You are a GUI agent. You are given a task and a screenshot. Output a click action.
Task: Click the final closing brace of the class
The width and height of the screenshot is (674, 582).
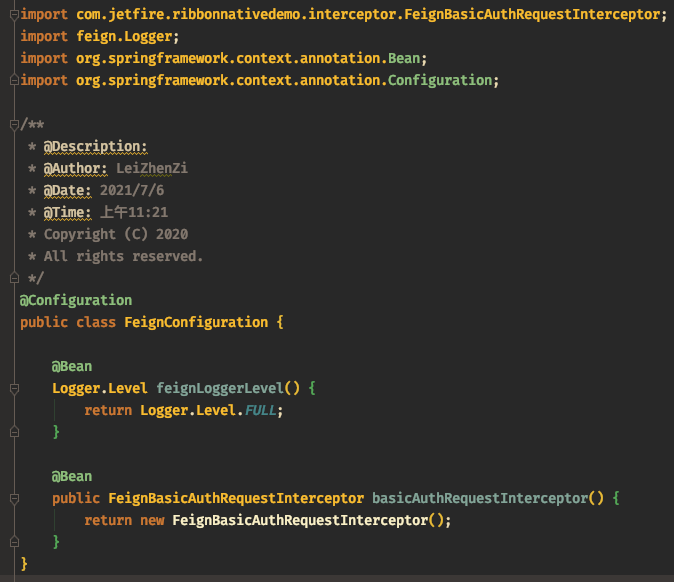pyautogui.click(x=24, y=564)
